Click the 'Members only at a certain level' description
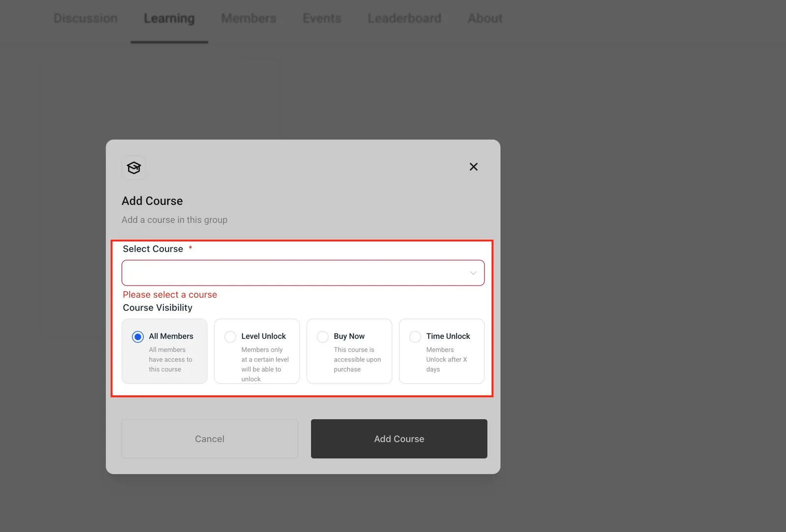 265,364
